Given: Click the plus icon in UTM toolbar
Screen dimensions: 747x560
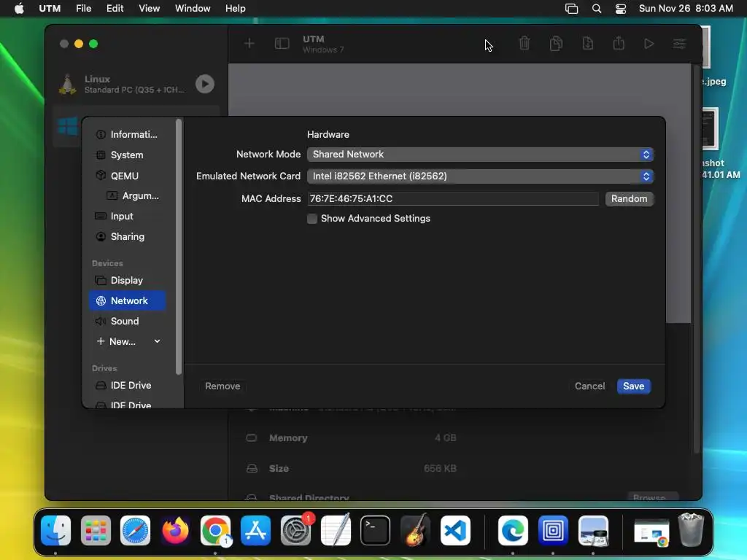Looking at the screenshot, I should pyautogui.click(x=249, y=44).
